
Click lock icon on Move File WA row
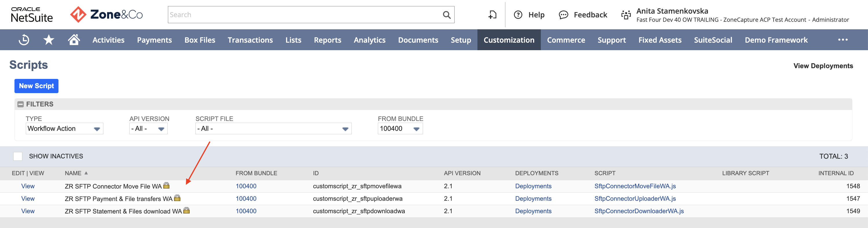tap(166, 185)
